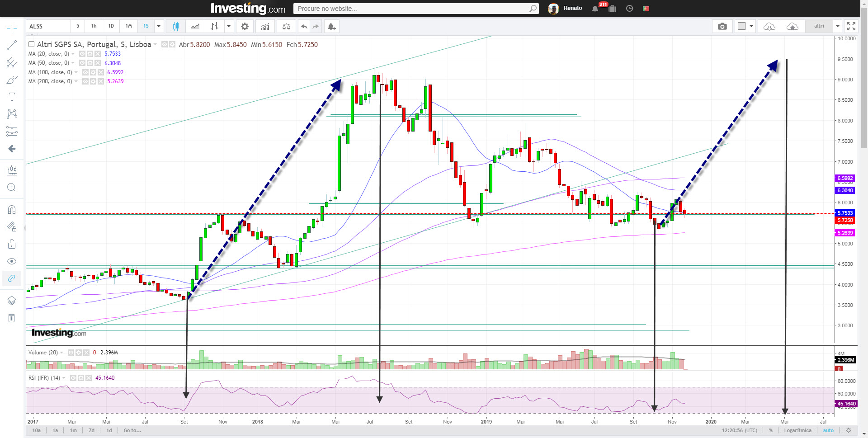The height and width of the screenshot is (438, 868).
Task: Hide the Volume (20) indicator
Action: 71,353
